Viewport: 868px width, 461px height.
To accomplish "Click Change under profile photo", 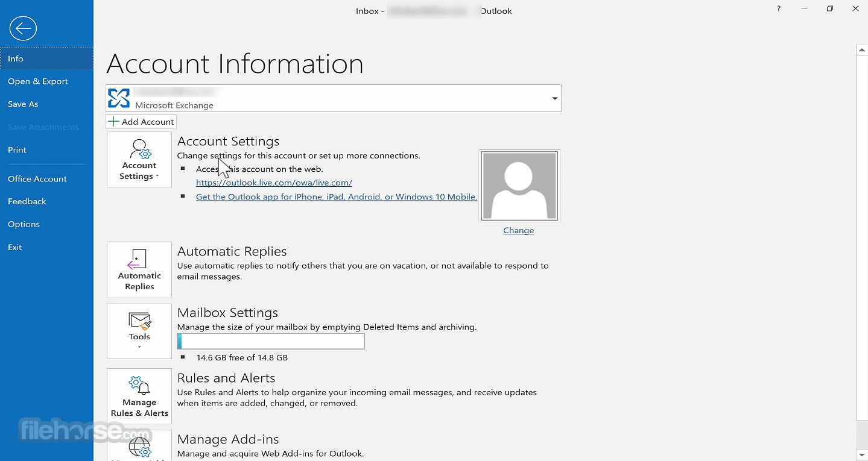I will [519, 231].
